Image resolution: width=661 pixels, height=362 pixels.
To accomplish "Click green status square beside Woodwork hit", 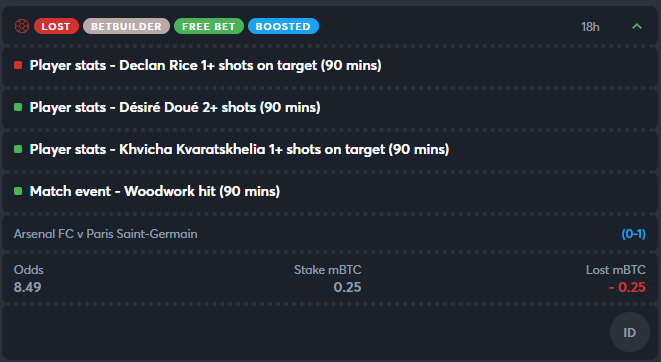I will [18, 191].
